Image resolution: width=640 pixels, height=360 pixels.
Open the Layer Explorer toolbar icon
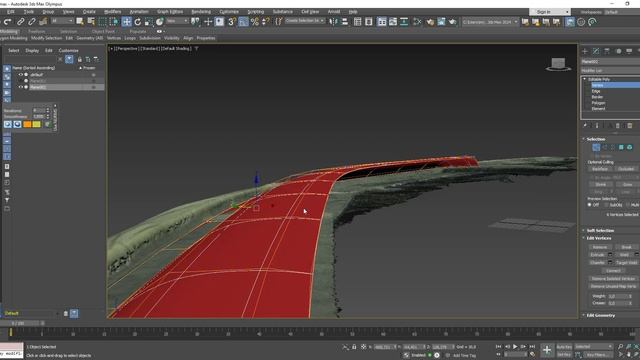(369, 22)
